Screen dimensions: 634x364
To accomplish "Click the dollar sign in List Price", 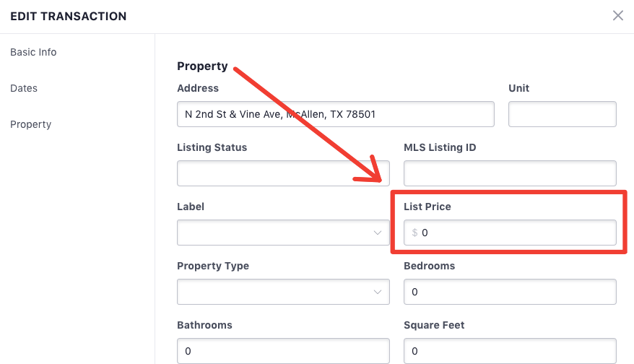I will tap(414, 233).
